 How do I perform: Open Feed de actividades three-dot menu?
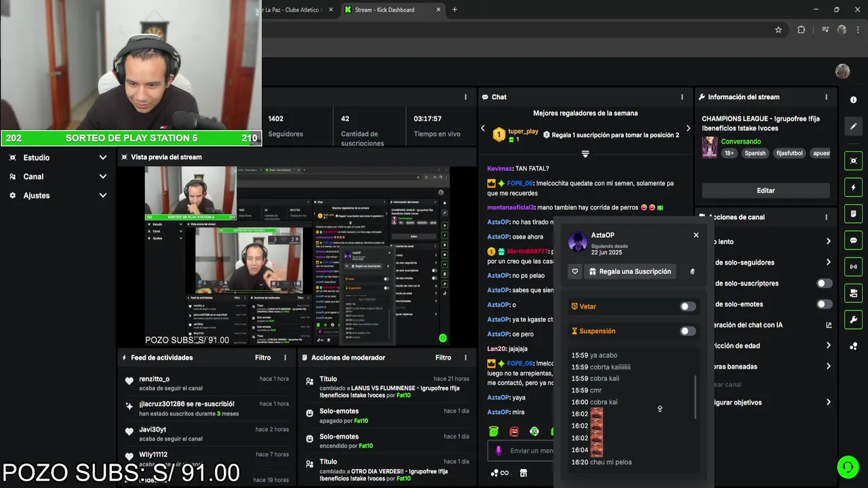coord(285,357)
